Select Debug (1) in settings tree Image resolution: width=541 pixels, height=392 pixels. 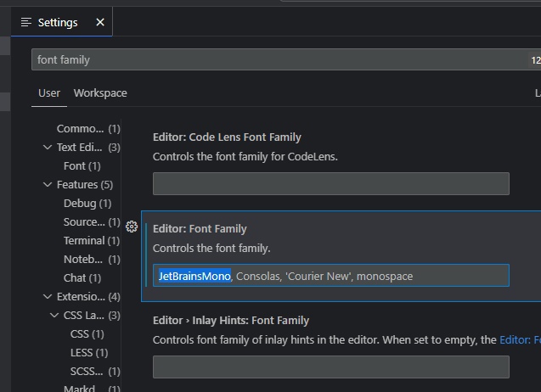tap(87, 203)
